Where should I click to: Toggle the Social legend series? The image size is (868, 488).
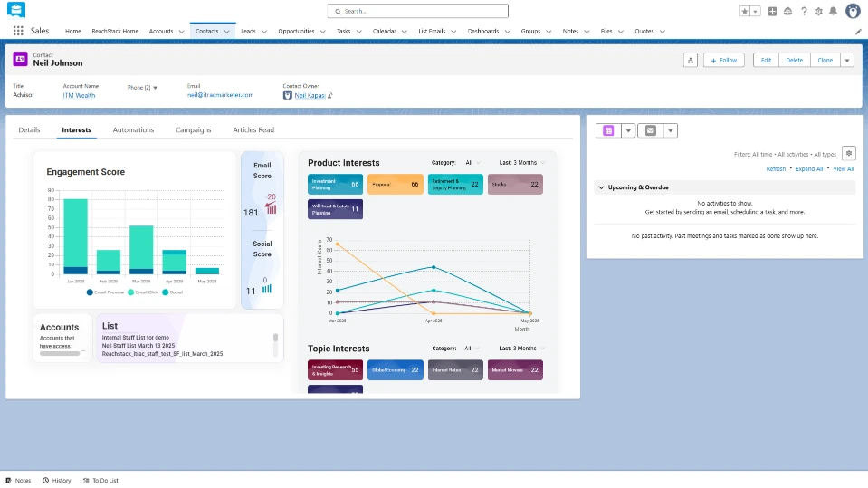172,292
